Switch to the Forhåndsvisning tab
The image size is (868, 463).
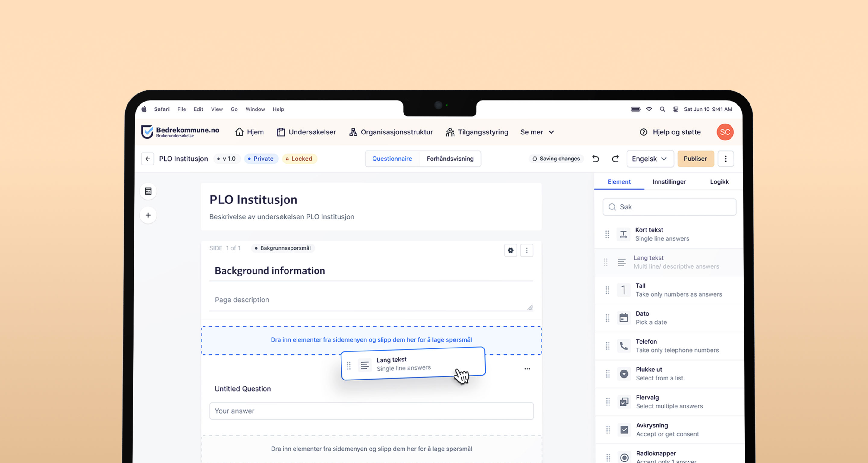pos(450,159)
